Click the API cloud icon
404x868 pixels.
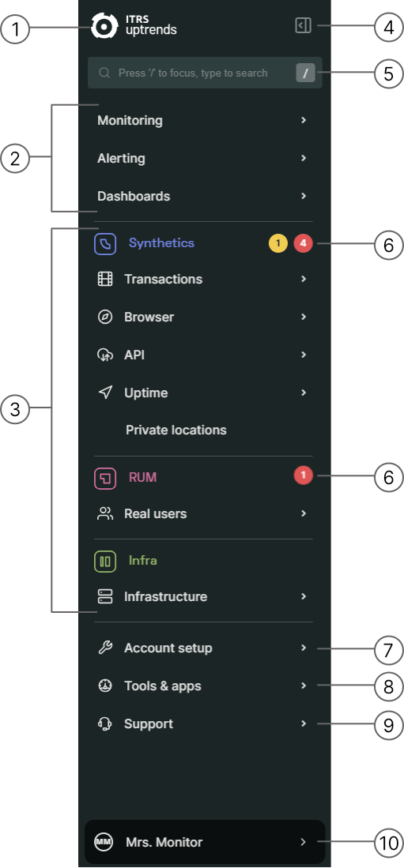tap(105, 355)
